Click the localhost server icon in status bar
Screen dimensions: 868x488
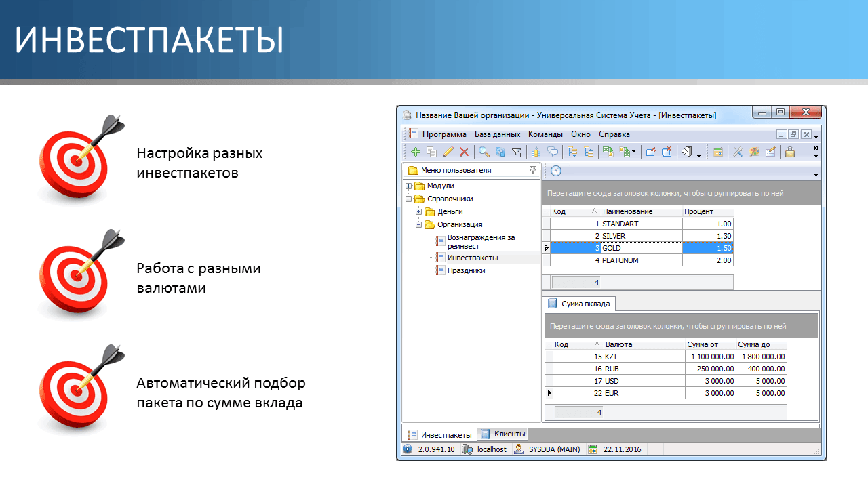[467, 449]
